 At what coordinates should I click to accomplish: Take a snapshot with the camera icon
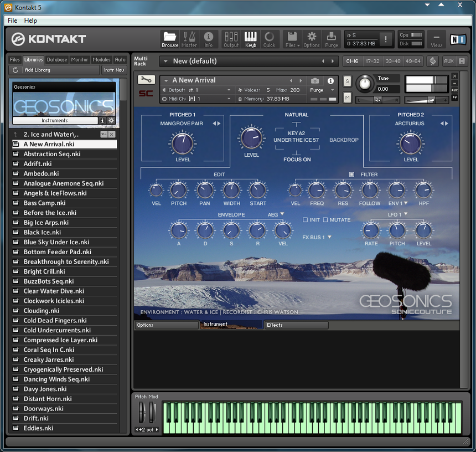tap(315, 80)
